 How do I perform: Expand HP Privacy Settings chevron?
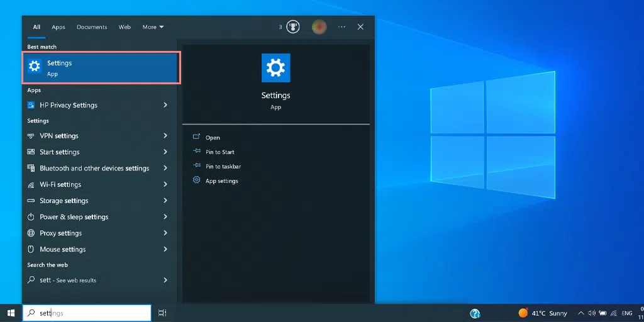(x=165, y=105)
